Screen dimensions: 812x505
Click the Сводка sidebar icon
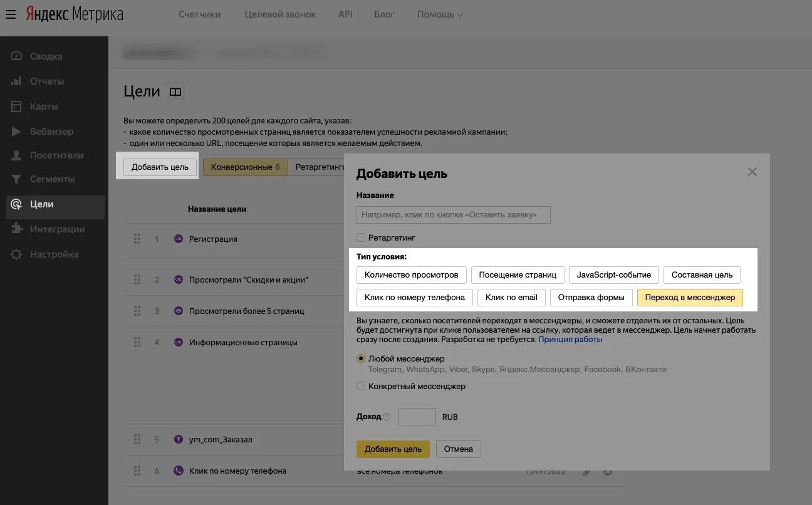[x=17, y=56]
